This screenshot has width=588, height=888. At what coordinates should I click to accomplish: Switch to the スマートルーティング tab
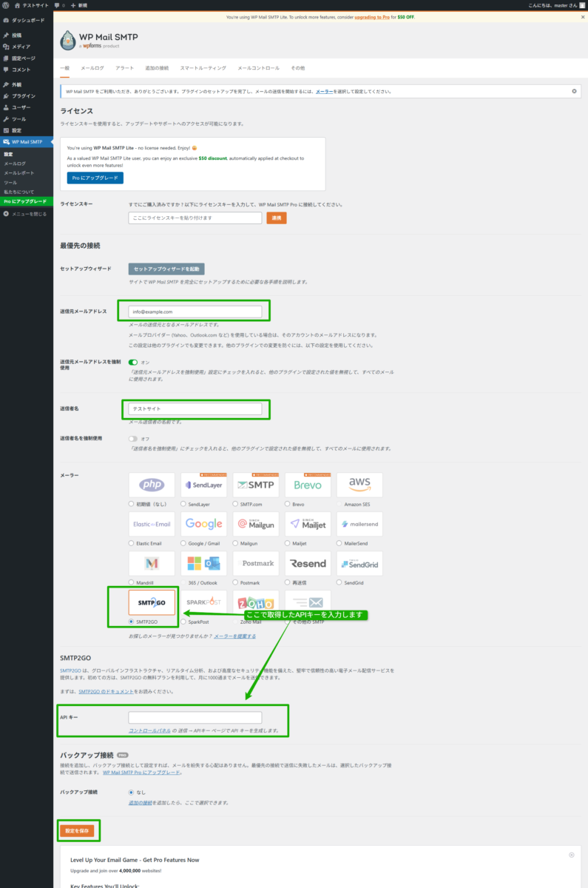[203, 68]
